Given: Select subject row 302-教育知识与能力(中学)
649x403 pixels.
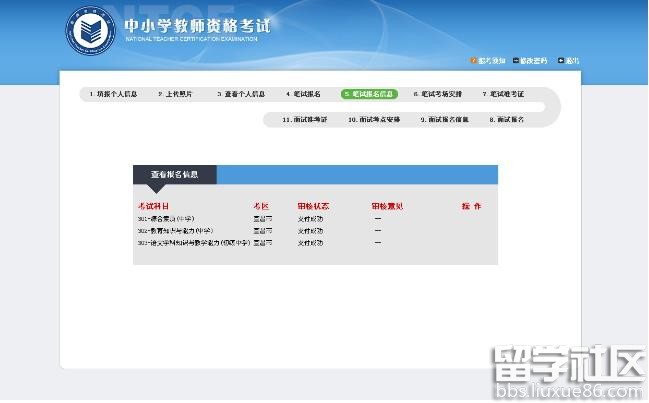Looking at the screenshot, I should click(x=175, y=230).
